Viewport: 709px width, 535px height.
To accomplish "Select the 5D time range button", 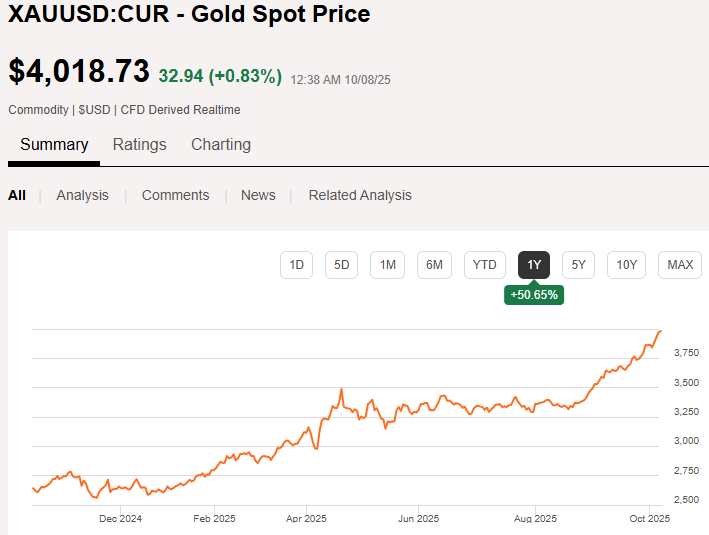I will point(341,265).
